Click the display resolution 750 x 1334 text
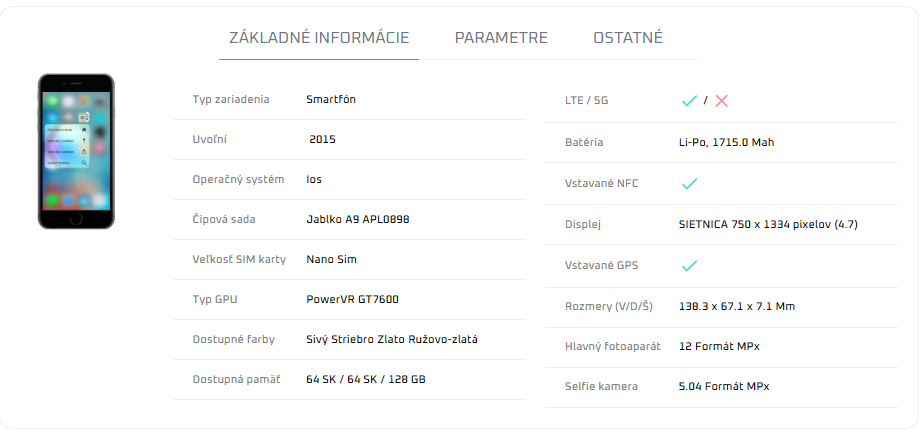The width and height of the screenshot is (923, 434). [x=767, y=224]
